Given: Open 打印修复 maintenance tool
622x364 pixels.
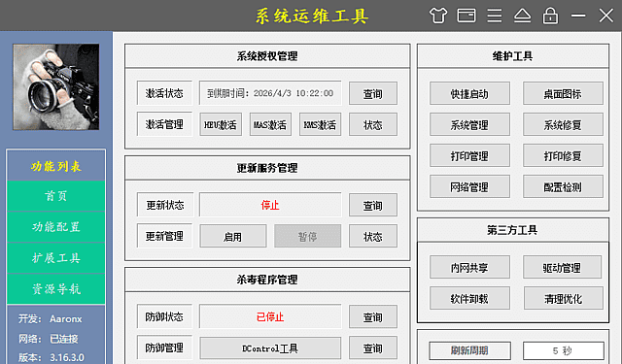Looking at the screenshot, I should pos(563,155).
